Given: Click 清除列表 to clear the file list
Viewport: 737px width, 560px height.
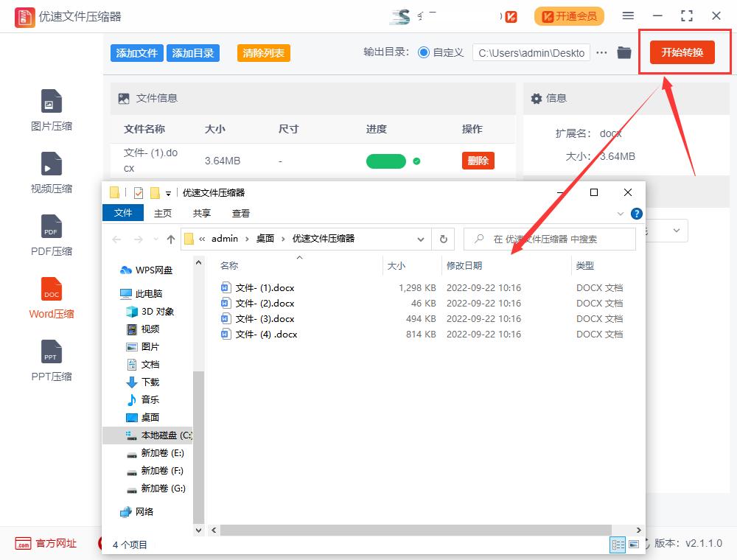Looking at the screenshot, I should click(x=263, y=54).
